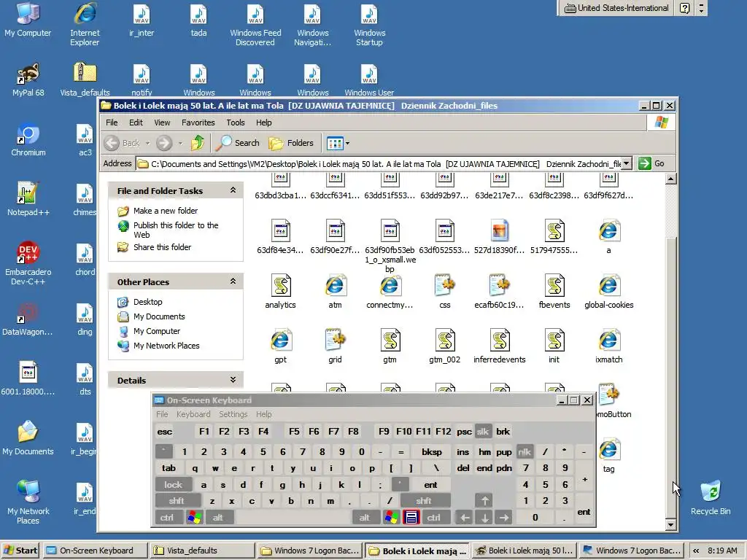
Task: Open the Edit menu in Explorer
Action: coord(136,122)
